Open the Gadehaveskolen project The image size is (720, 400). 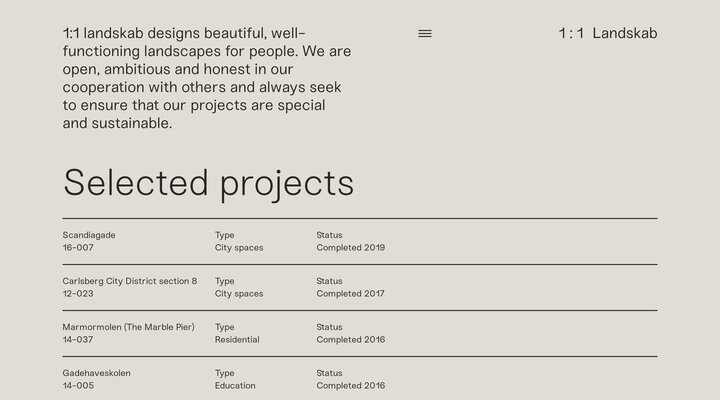pyautogui.click(x=96, y=373)
